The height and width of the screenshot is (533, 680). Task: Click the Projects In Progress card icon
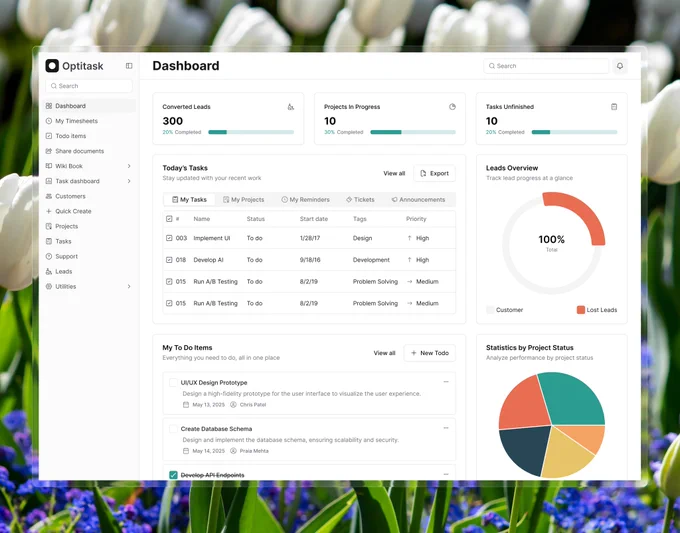click(x=452, y=107)
